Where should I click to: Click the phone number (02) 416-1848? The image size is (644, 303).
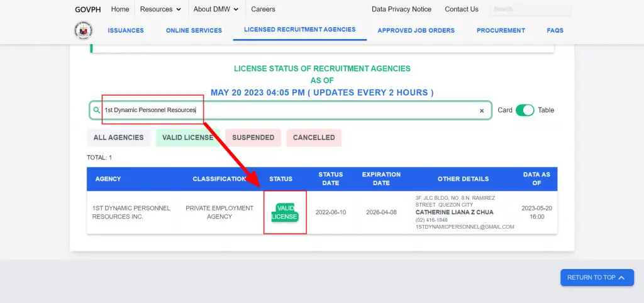coord(431,220)
